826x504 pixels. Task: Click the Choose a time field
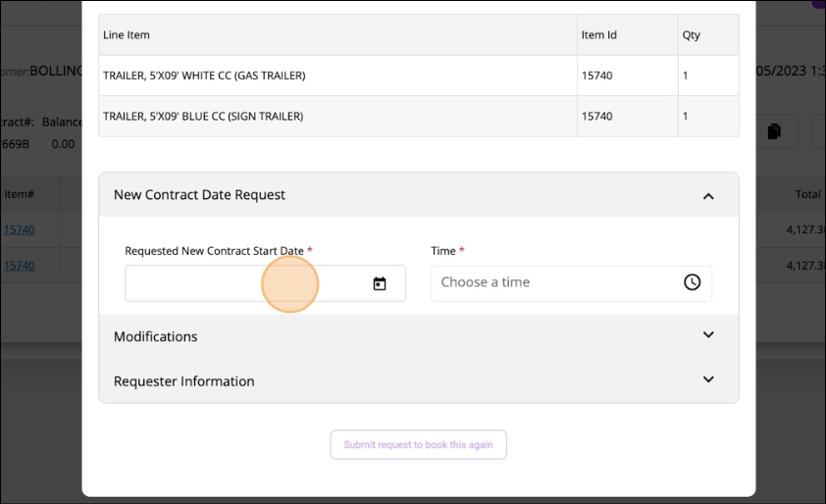pos(554,282)
